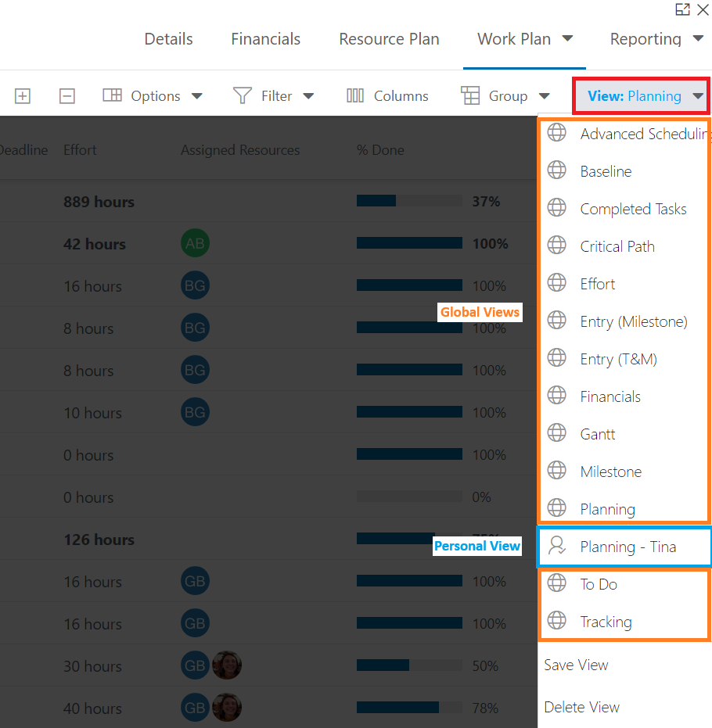The image size is (712, 728).
Task: Click globe icon beside Advanced Scheduling
Action: pyautogui.click(x=556, y=132)
